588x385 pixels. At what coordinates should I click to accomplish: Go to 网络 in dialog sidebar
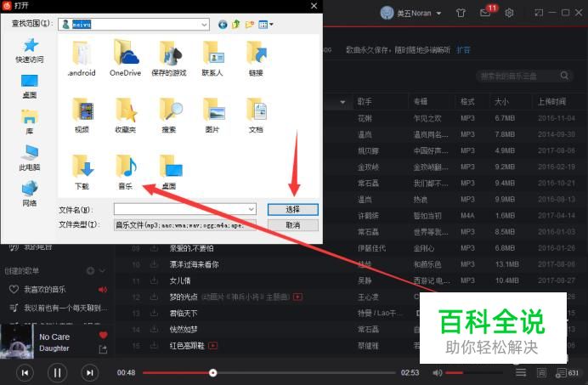pyautogui.click(x=30, y=194)
